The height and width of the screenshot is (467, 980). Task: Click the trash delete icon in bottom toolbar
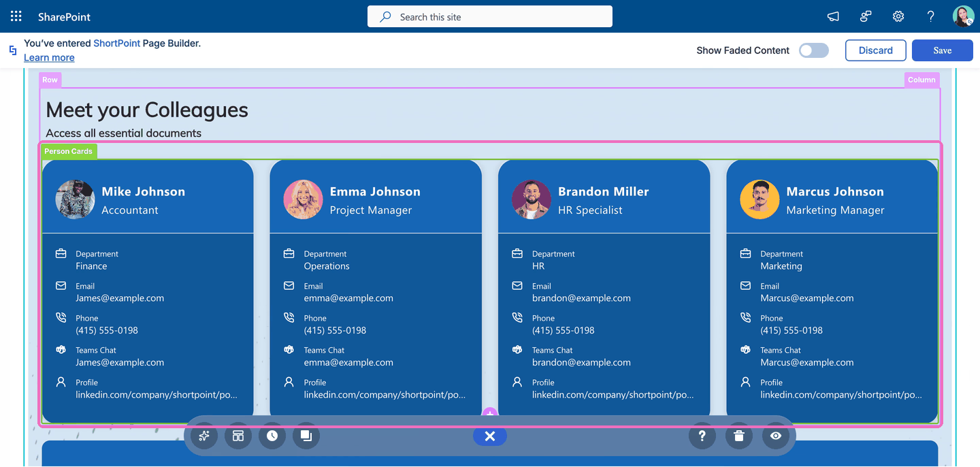[739, 436]
